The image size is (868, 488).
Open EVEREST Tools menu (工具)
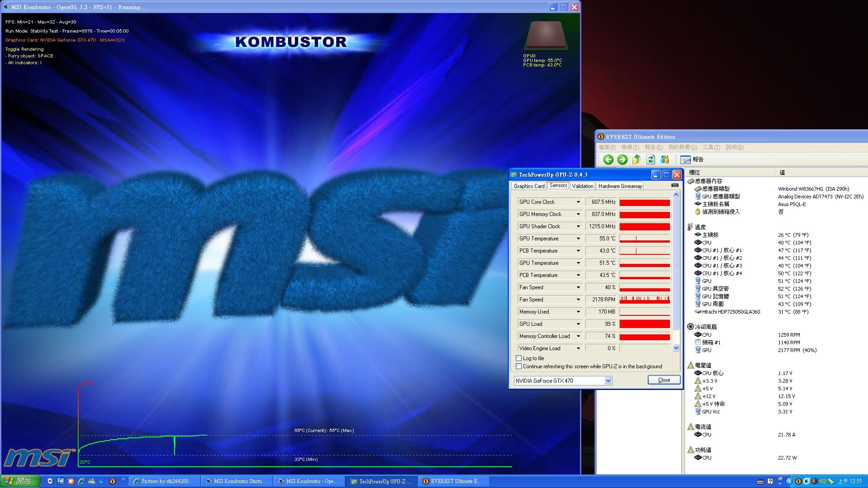click(x=711, y=147)
